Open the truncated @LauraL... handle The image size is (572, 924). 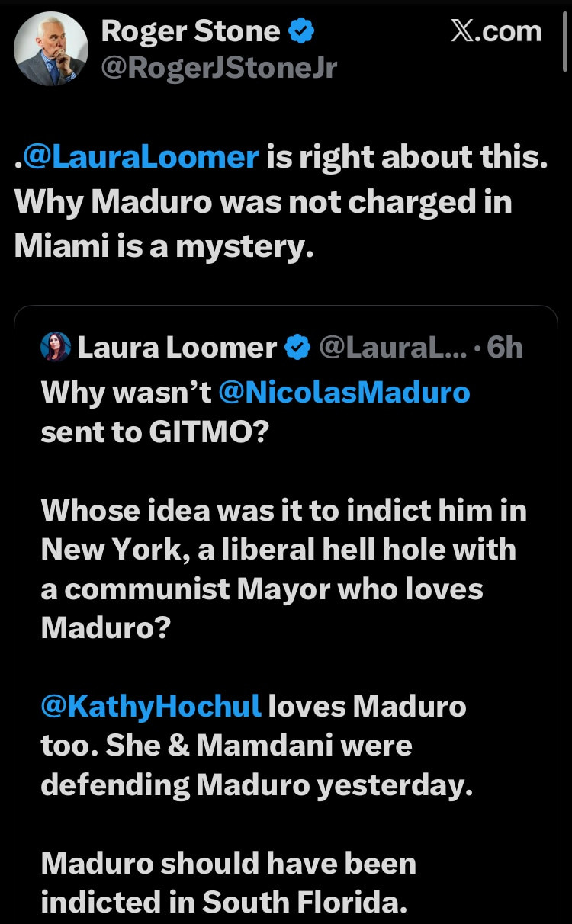(x=392, y=348)
